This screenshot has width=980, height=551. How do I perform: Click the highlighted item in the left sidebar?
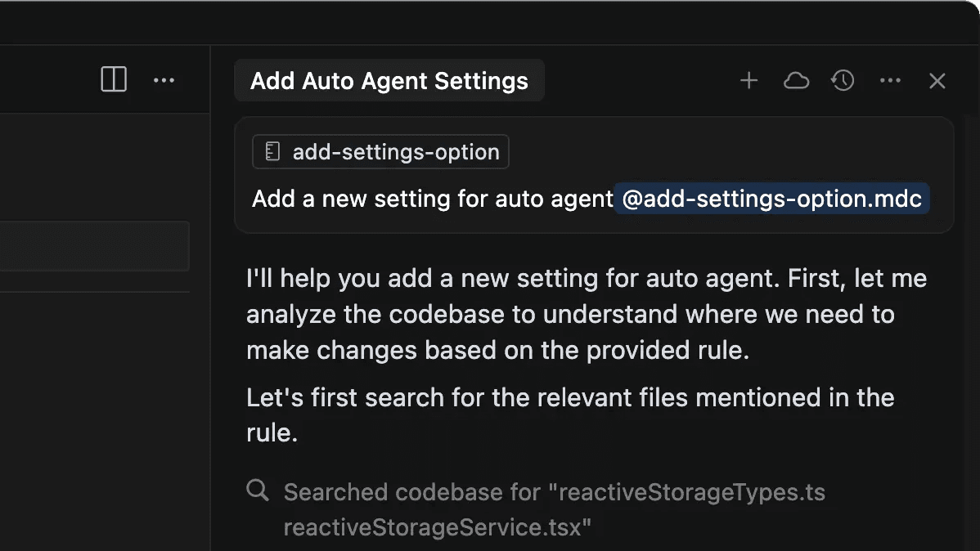pos(94,245)
